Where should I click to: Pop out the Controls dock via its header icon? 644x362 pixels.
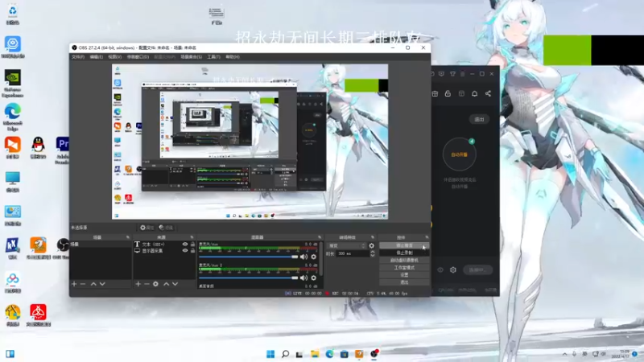427,237
